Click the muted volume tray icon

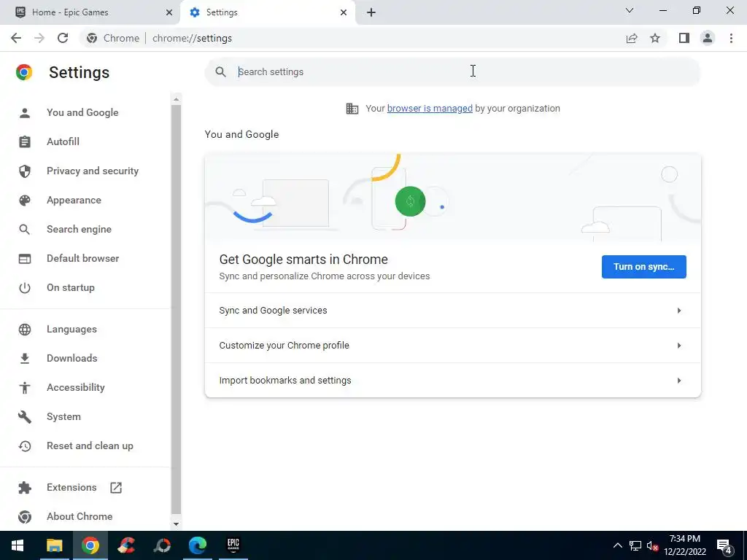(652, 545)
